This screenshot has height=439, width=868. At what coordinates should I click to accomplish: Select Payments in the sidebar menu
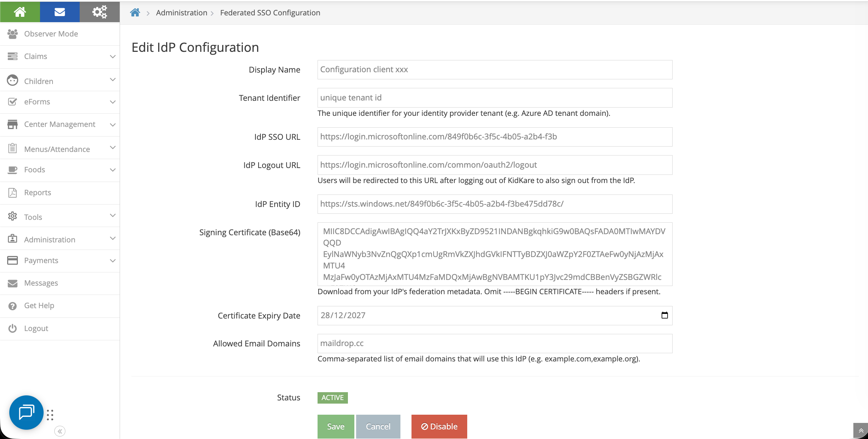(x=41, y=260)
